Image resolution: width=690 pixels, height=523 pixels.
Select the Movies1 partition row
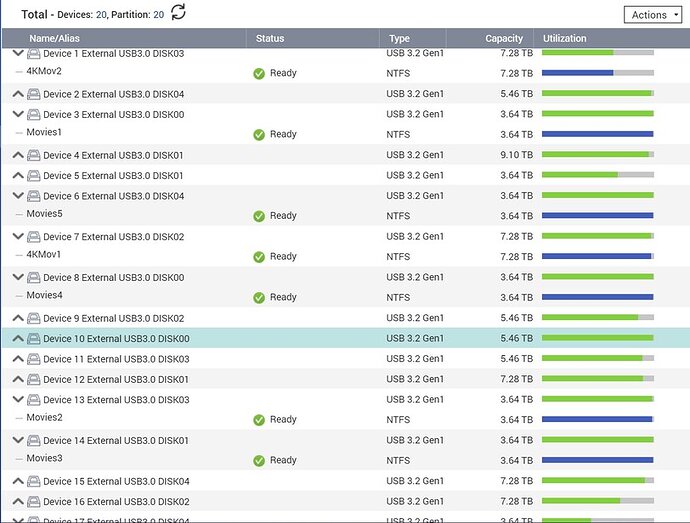click(x=345, y=134)
